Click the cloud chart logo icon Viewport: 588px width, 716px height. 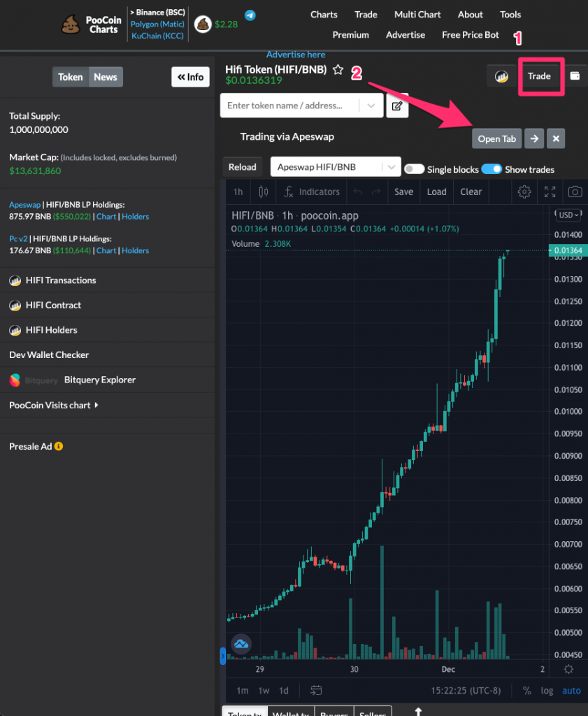click(241, 644)
